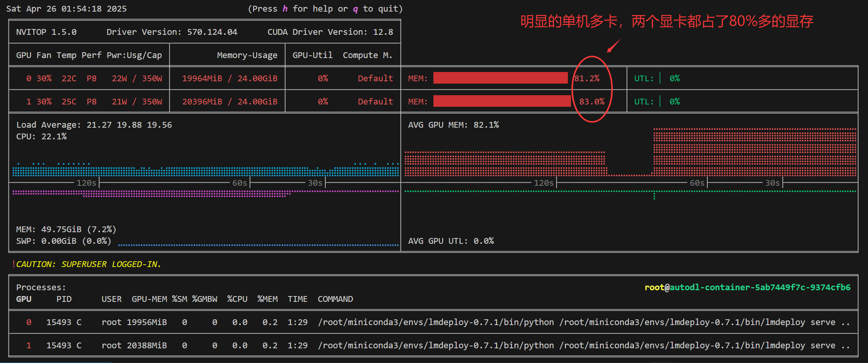The width and height of the screenshot is (868, 363).
Task: Select the GPU 0 process row lmdeploy command
Action: [584, 322]
